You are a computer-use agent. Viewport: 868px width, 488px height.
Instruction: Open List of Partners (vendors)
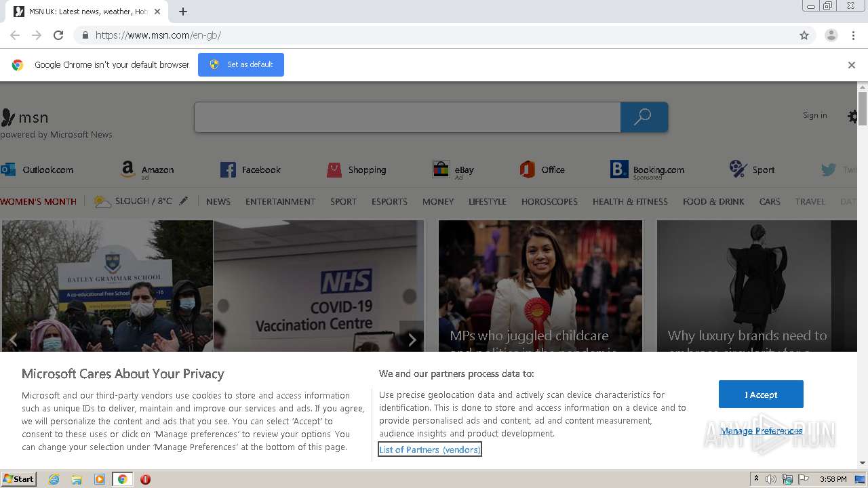click(x=430, y=449)
